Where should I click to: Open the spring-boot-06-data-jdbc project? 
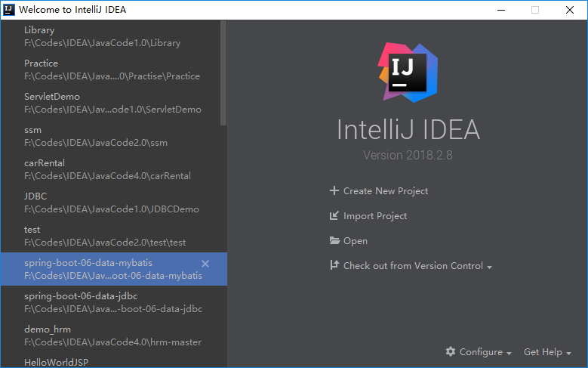(114, 302)
